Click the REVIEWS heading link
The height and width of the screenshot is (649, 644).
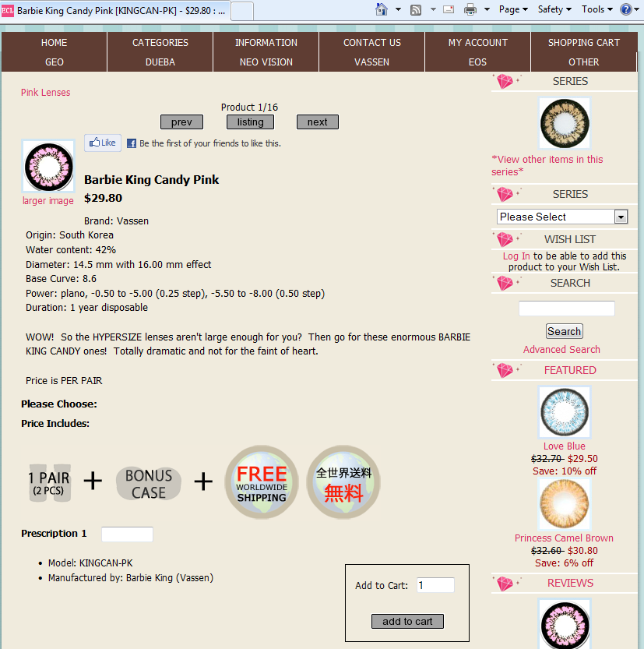coord(570,583)
